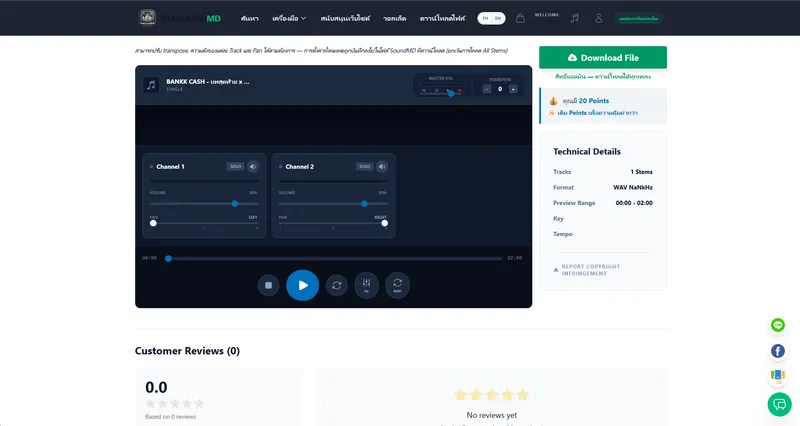This screenshot has height=426, width=800.
Task: Click the No reviews yet message
Action: (492, 415)
